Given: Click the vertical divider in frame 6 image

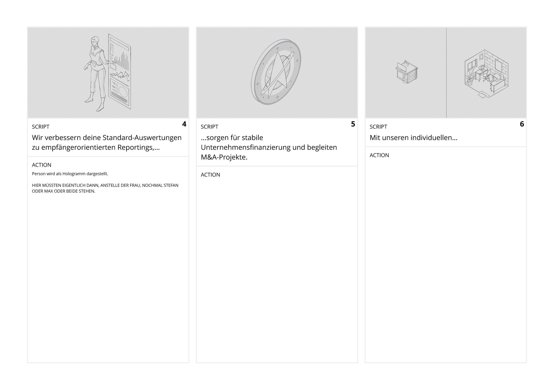Looking at the screenshot, I should click(x=446, y=72).
